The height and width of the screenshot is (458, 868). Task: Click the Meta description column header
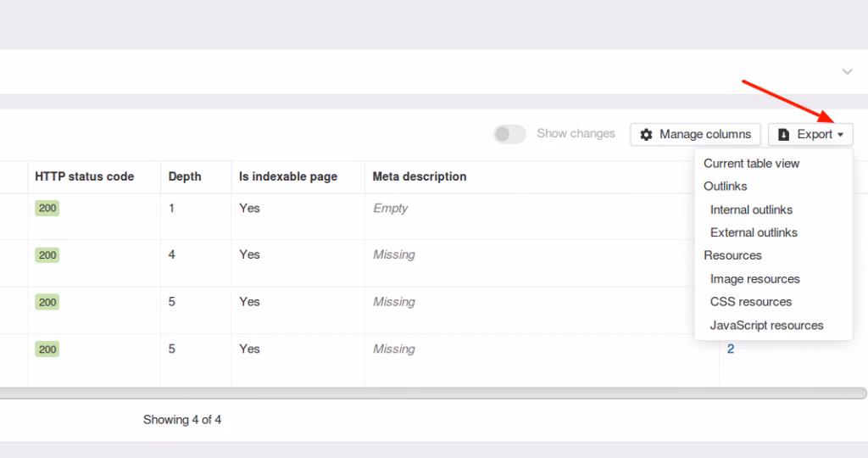420,176
